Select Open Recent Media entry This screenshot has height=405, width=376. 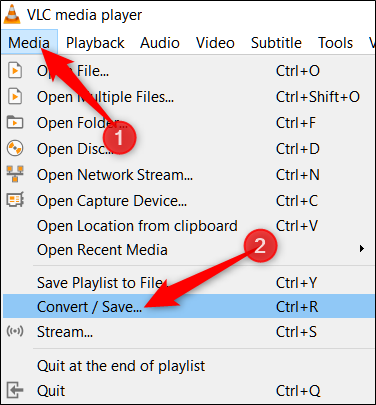point(188,250)
